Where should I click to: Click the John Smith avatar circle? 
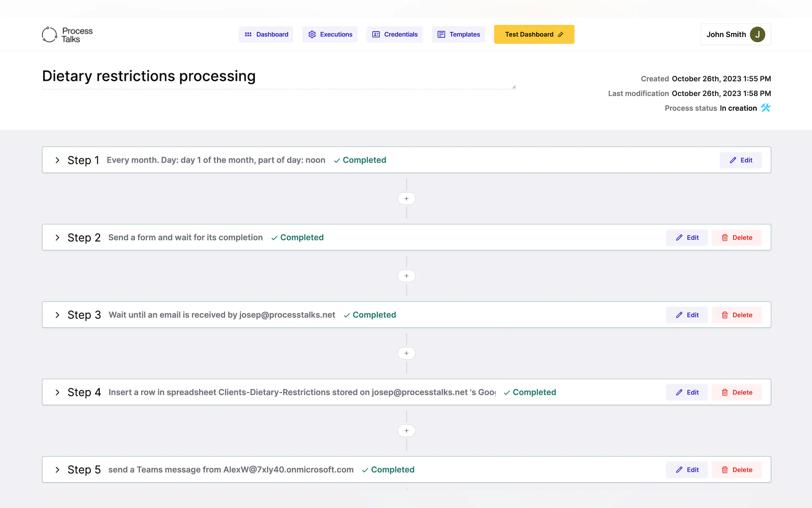(757, 35)
